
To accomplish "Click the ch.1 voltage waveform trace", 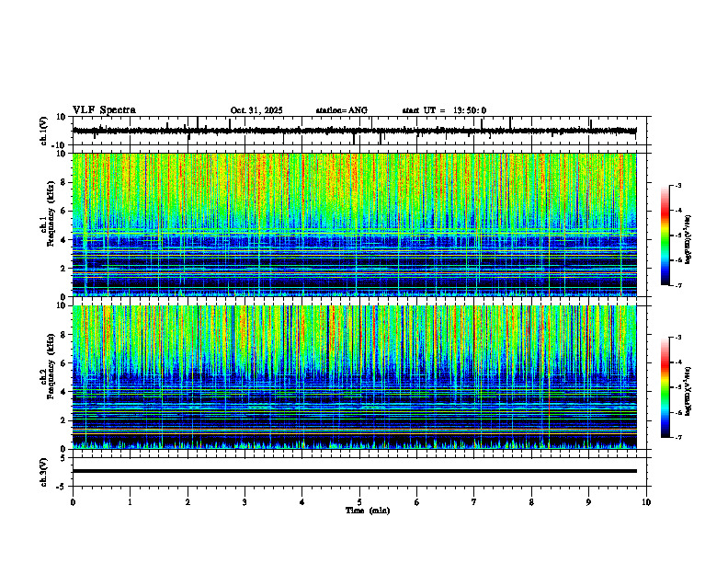I will pos(354,131).
